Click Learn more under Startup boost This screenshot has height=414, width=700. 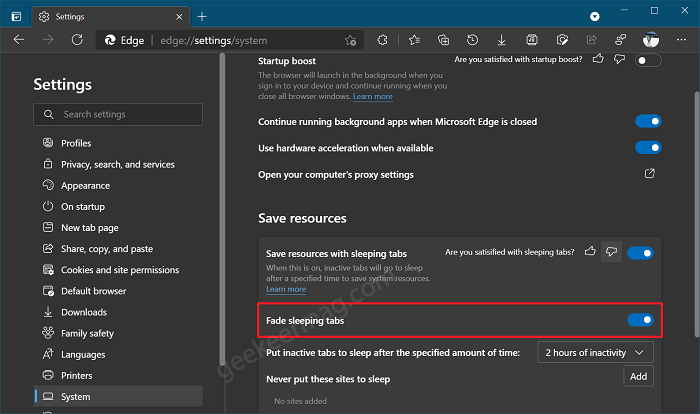tap(373, 96)
